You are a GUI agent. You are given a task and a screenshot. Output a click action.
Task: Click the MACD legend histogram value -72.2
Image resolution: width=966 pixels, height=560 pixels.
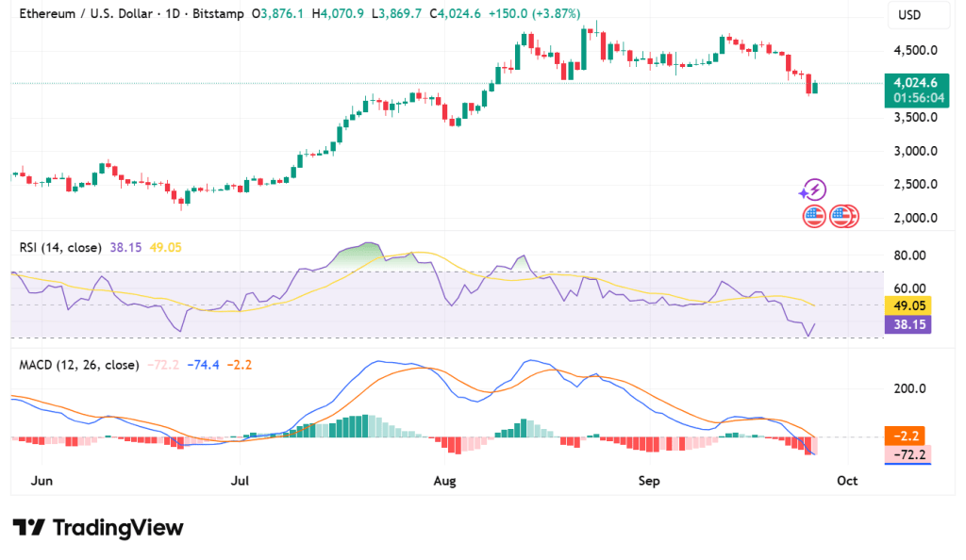[163, 365]
